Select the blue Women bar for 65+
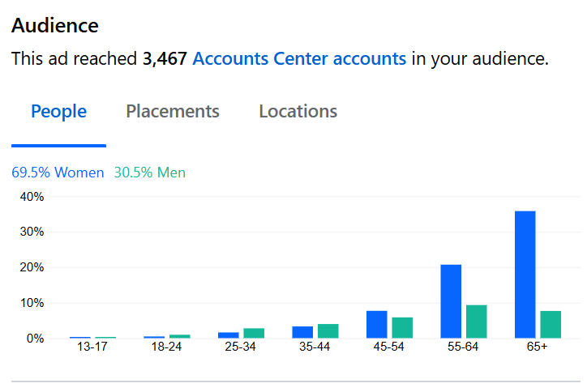Viewport: 587px width, 392px height. point(525,275)
